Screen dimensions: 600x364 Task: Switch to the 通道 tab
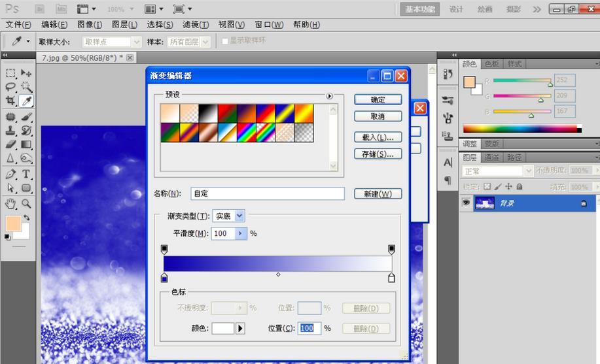pos(491,157)
